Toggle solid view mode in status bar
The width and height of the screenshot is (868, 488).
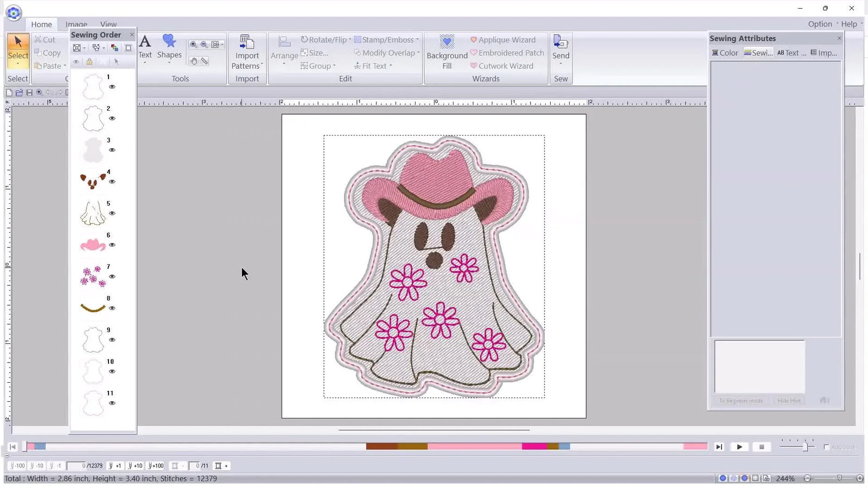tap(723, 478)
